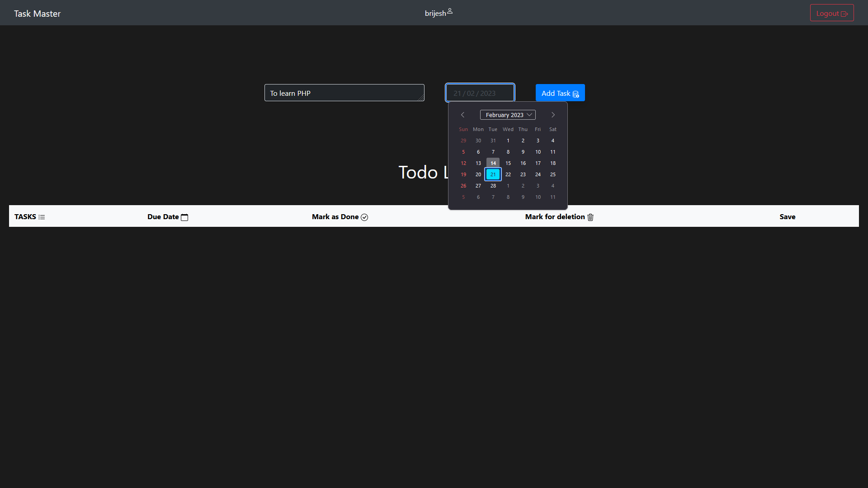Image resolution: width=868 pixels, height=488 pixels.
Task: Click the user profile icon beside brijesh
Action: point(450,11)
